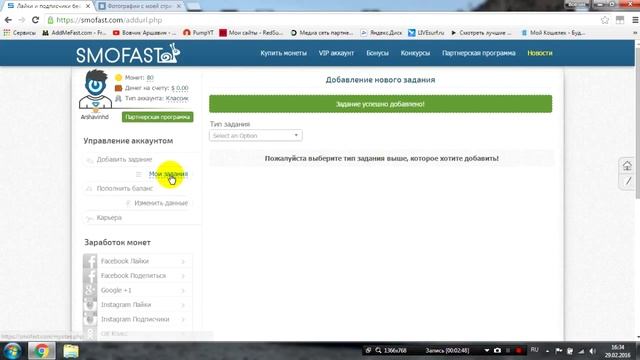Click the AddMeFast.com bookmark
The height and width of the screenshot is (360, 640).
[74, 33]
